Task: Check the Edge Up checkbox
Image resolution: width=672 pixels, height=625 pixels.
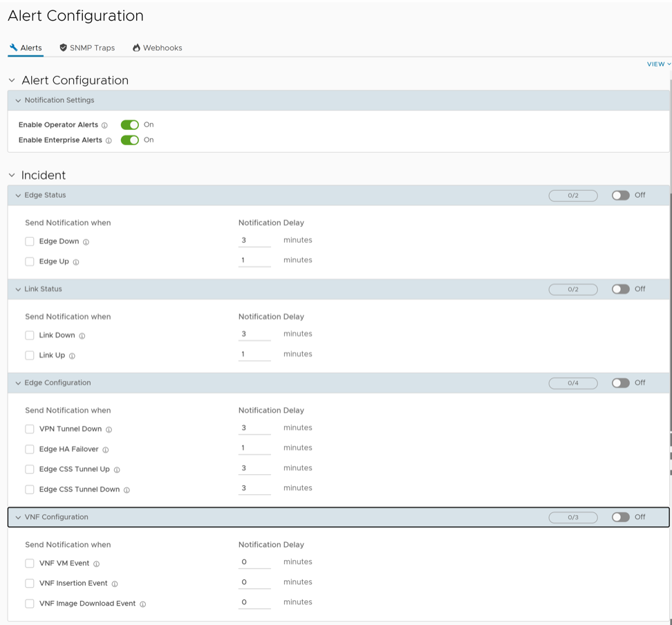Action: pos(30,262)
